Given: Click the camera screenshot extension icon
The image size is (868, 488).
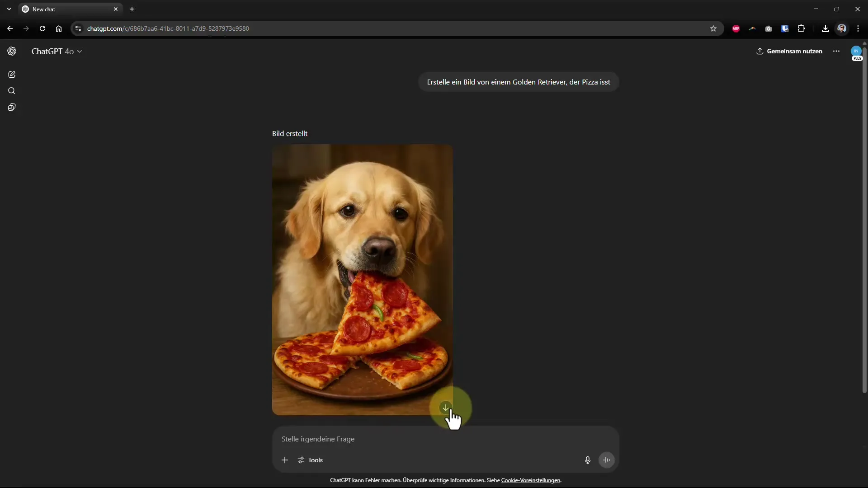Looking at the screenshot, I should pyautogui.click(x=769, y=28).
